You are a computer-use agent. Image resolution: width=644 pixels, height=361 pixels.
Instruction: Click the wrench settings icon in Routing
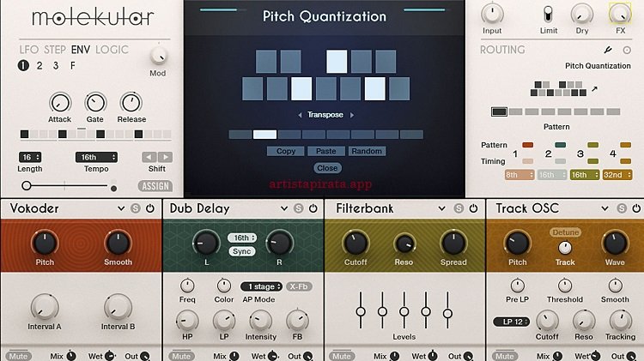click(x=608, y=50)
